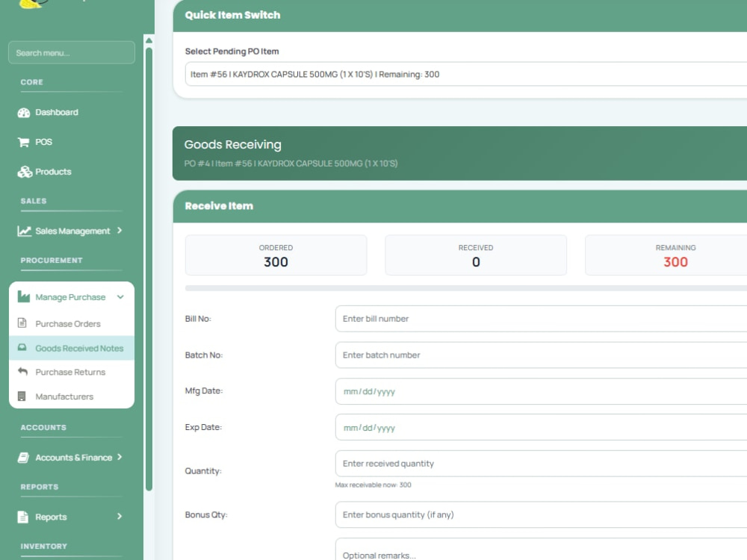Image resolution: width=747 pixels, height=560 pixels.
Task: Click the Exp Date field
Action: (x=541, y=428)
